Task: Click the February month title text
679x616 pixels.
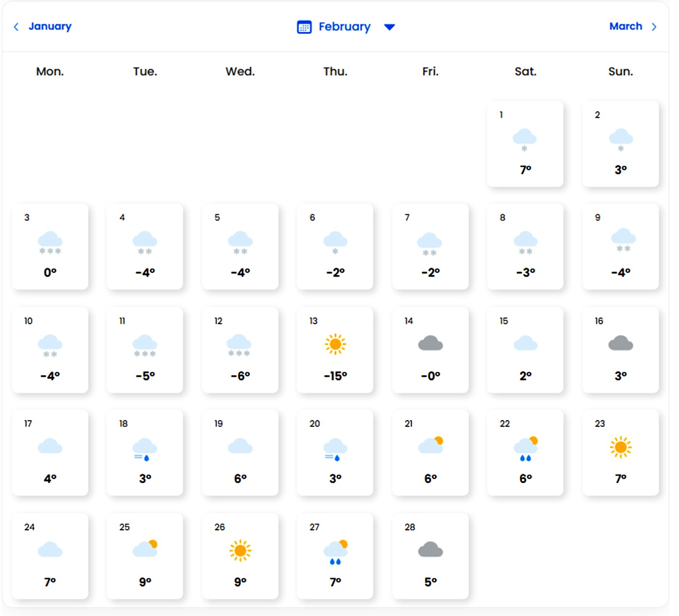Action: 344,27
